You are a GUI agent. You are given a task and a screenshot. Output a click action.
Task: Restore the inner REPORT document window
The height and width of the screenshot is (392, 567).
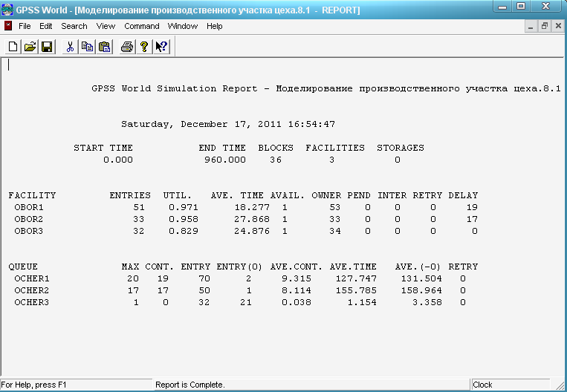[544, 27]
